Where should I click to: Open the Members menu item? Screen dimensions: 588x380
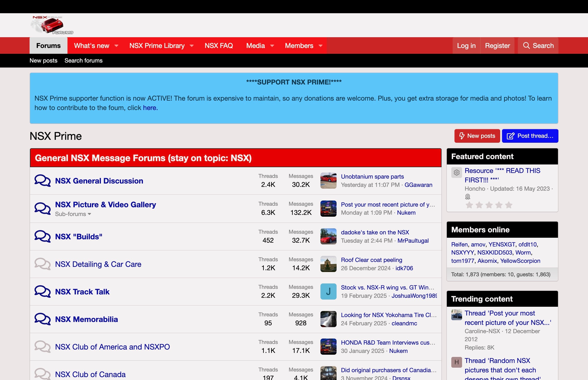pyautogui.click(x=299, y=46)
